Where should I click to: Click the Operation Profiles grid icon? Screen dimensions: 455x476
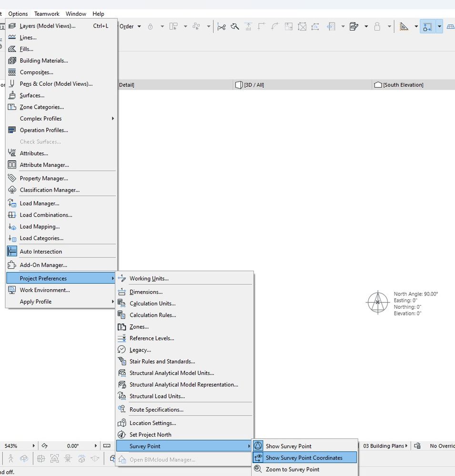[12, 130]
